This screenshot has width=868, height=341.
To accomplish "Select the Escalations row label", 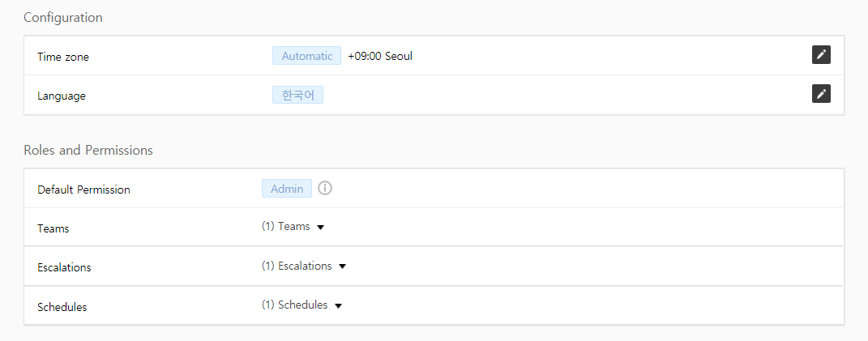I will pos(64,267).
